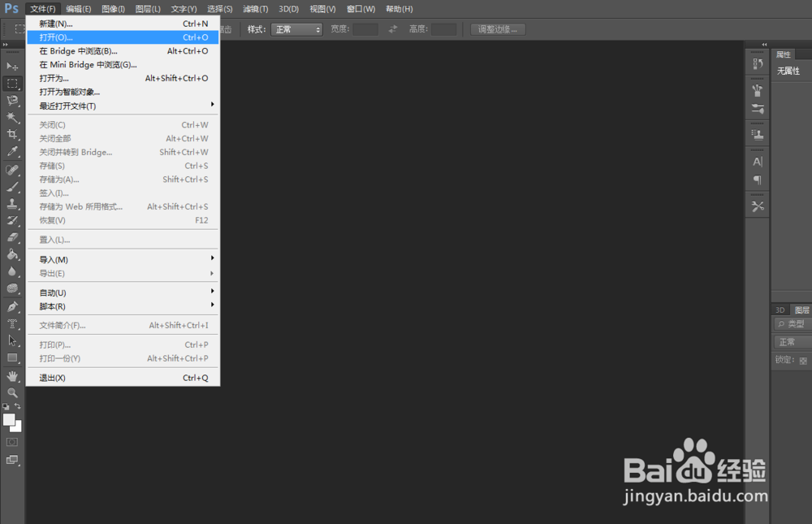Select the Brush tool
The image size is (812, 524).
(x=12, y=187)
